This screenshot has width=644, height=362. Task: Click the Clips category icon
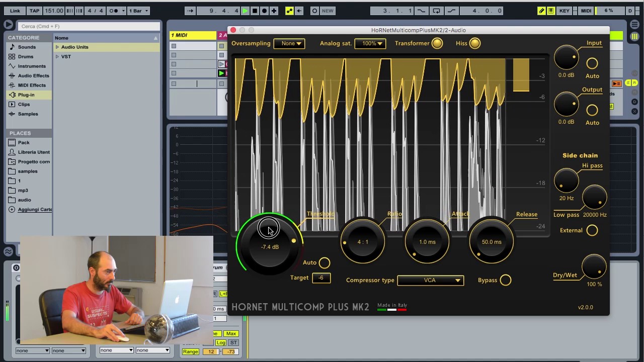click(12, 104)
